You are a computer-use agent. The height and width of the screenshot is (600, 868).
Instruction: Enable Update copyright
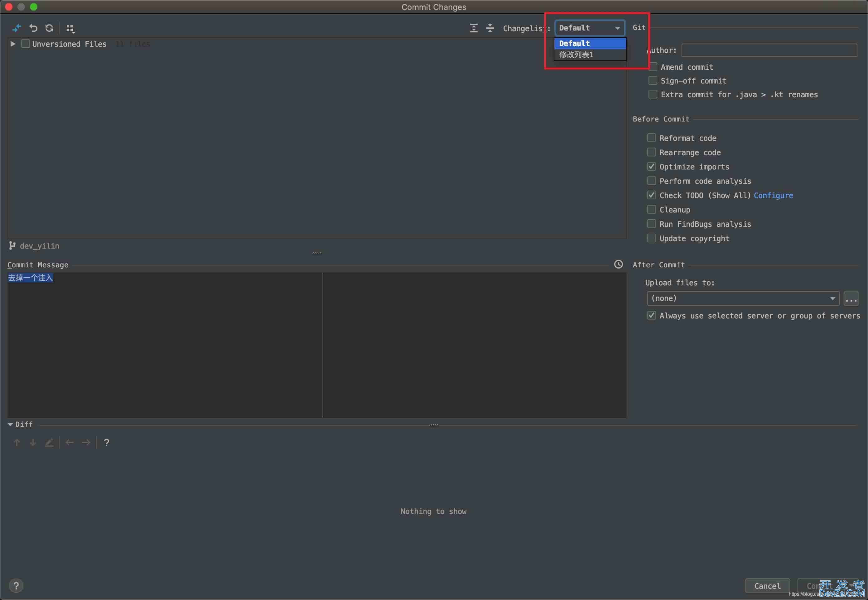(x=651, y=238)
